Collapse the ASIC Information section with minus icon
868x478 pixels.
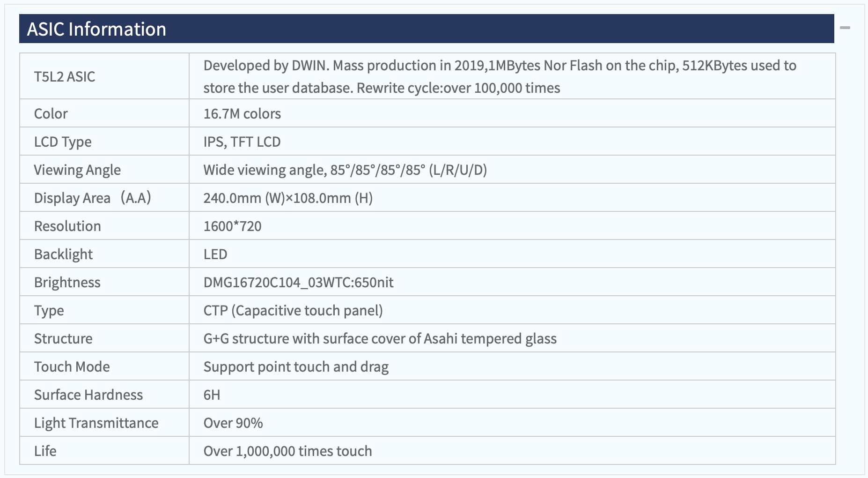[x=845, y=28]
